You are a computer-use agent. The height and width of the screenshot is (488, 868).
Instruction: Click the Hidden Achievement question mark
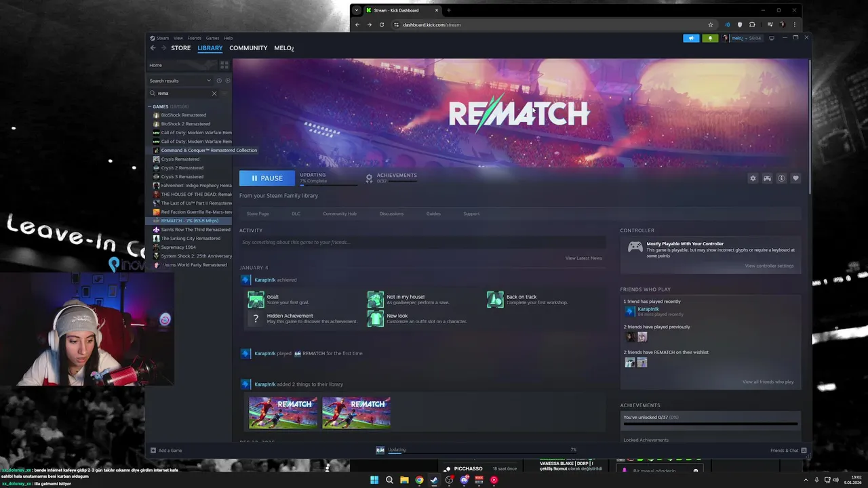(256, 318)
